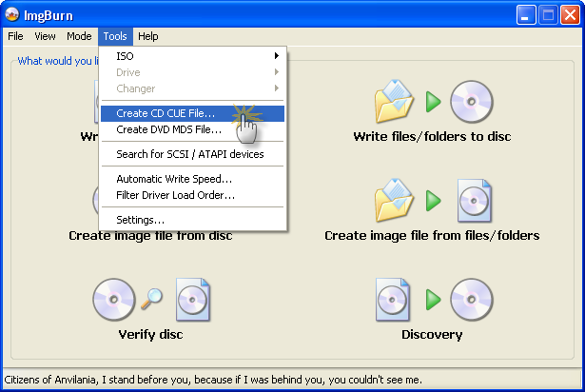Minimize the ImgBurn window

[526, 15]
